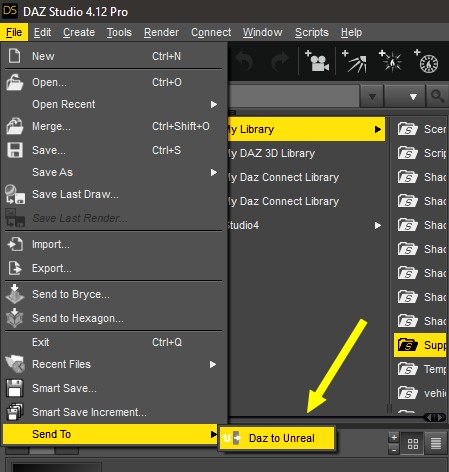Expand the Save As submenu
The height and width of the screenshot is (472, 449).
click(x=113, y=172)
